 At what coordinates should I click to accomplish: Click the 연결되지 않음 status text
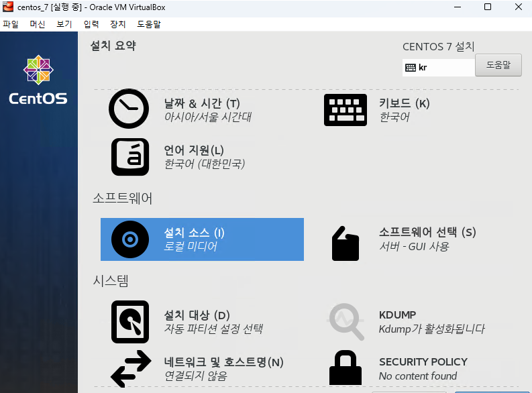pyautogui.click(x=195, y=376)
